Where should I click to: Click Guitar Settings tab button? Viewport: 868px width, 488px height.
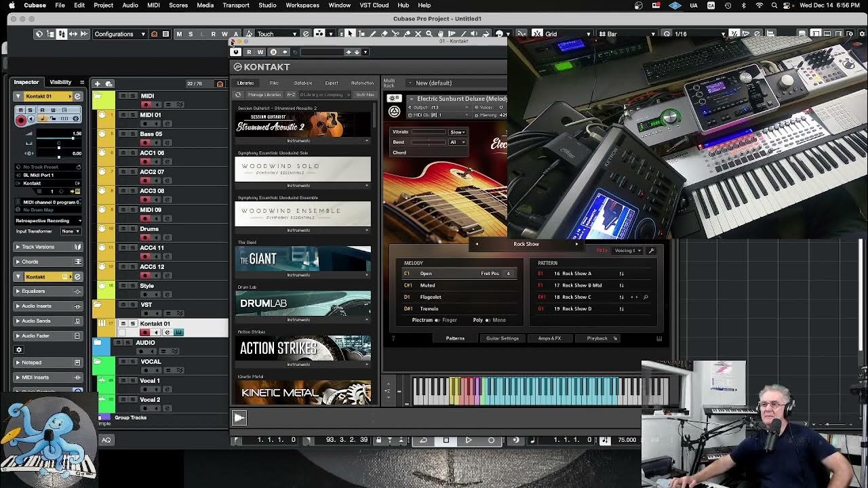pyautogui.click(x=502, y=338)
